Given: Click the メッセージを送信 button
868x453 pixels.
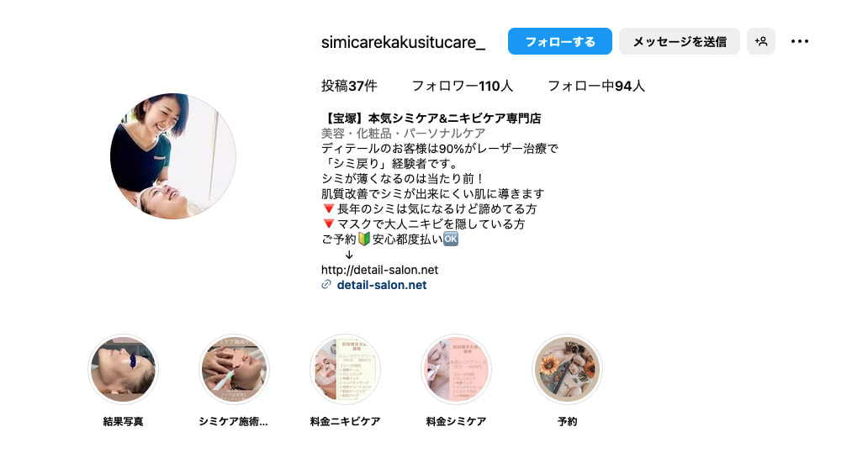Looking at the screenshot, I should pyautogui.click(x=680, y=41).
